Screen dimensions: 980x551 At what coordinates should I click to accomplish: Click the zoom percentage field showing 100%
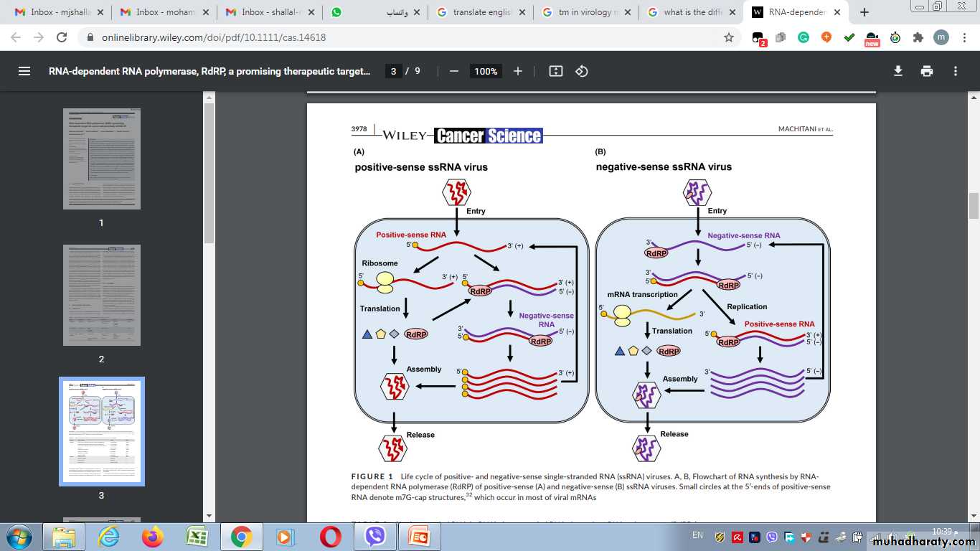click(486, 71)
